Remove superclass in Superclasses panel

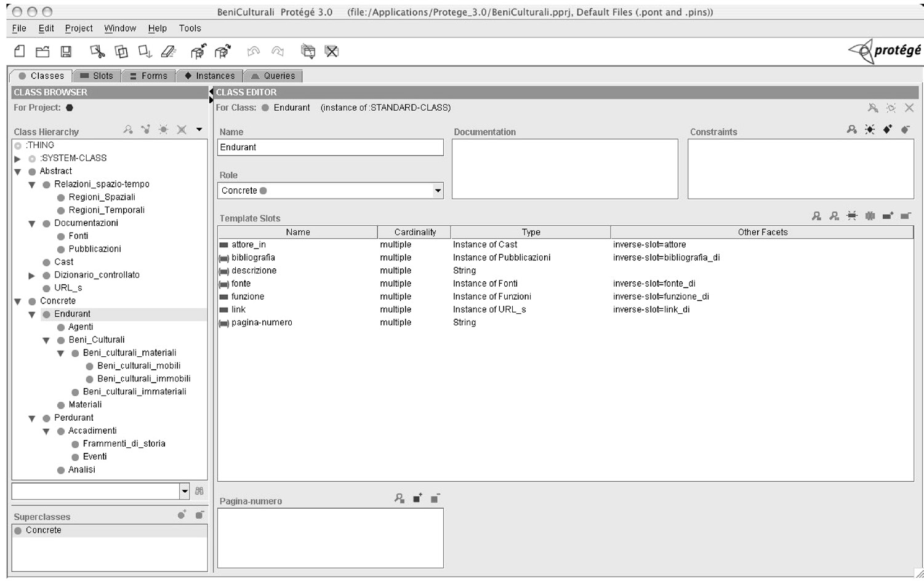pyautogui.click(x=199, y=515)
